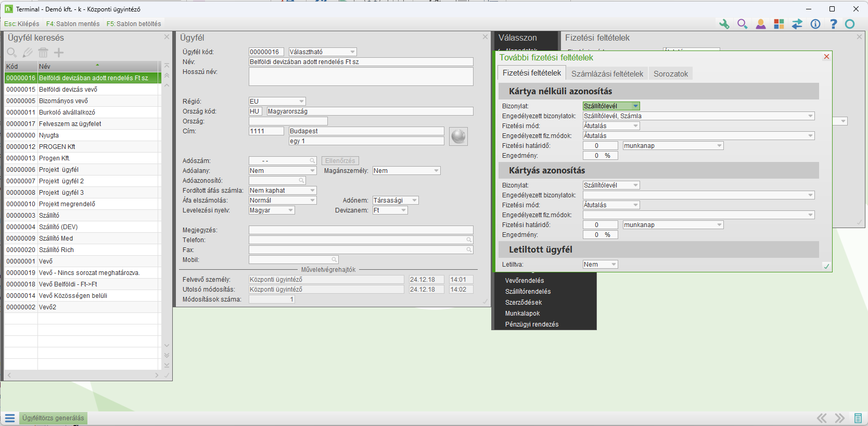Click F4: Sablon mentés
Screen dimensions: 868x426
[73, 24]
